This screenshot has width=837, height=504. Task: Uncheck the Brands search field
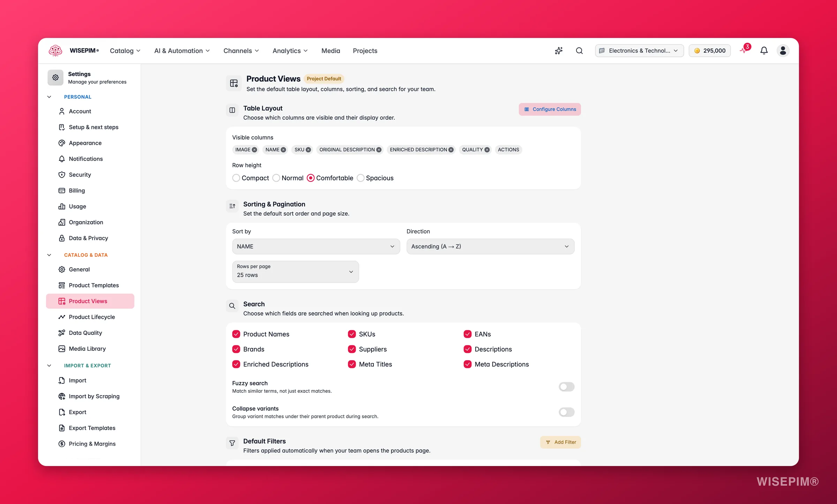(x=236, y=349)
